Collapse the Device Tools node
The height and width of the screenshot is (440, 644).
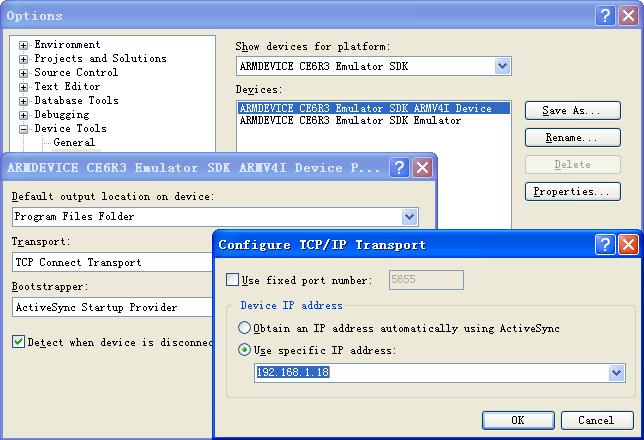pyautogui.click(x=23, y=129)
